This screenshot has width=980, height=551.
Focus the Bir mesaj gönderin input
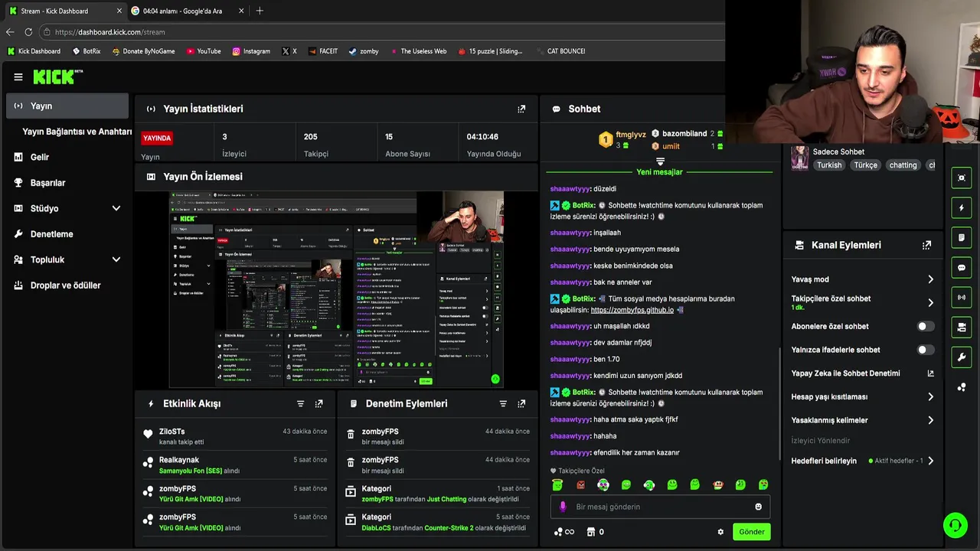(658, 507)
